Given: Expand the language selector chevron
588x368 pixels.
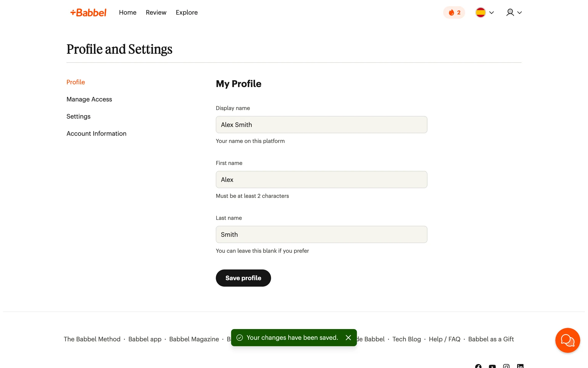Looking at the screenshot, I should pyautogui.click(x=492, y=13).
